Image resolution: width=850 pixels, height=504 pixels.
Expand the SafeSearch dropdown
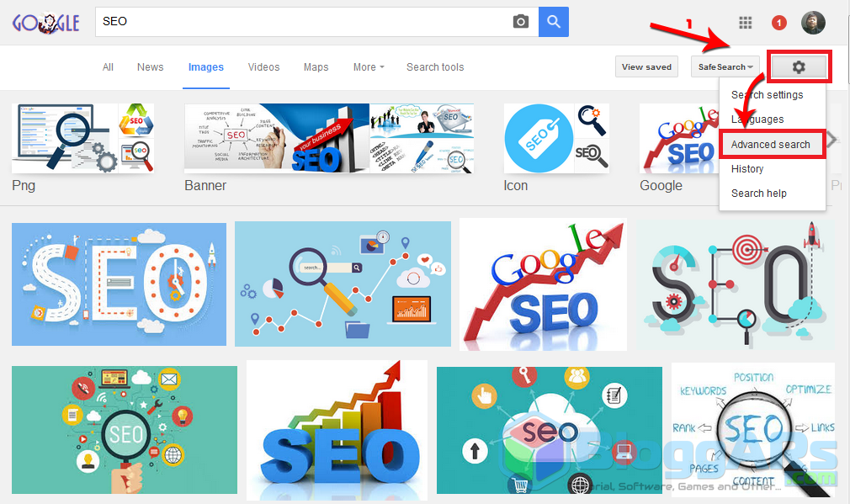725,66
